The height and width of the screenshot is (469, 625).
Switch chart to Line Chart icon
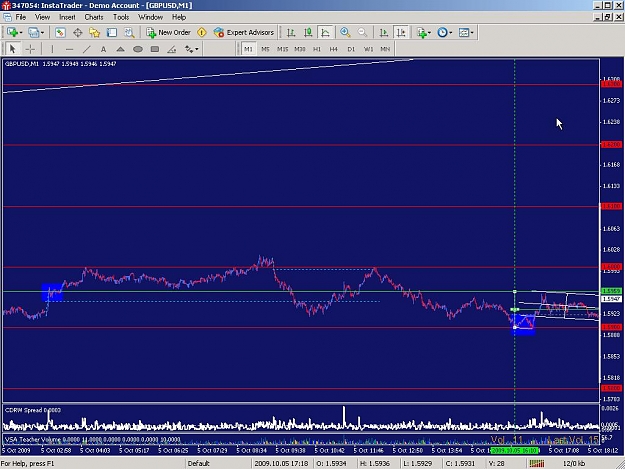pyautogui.click(x=325, y=33)
